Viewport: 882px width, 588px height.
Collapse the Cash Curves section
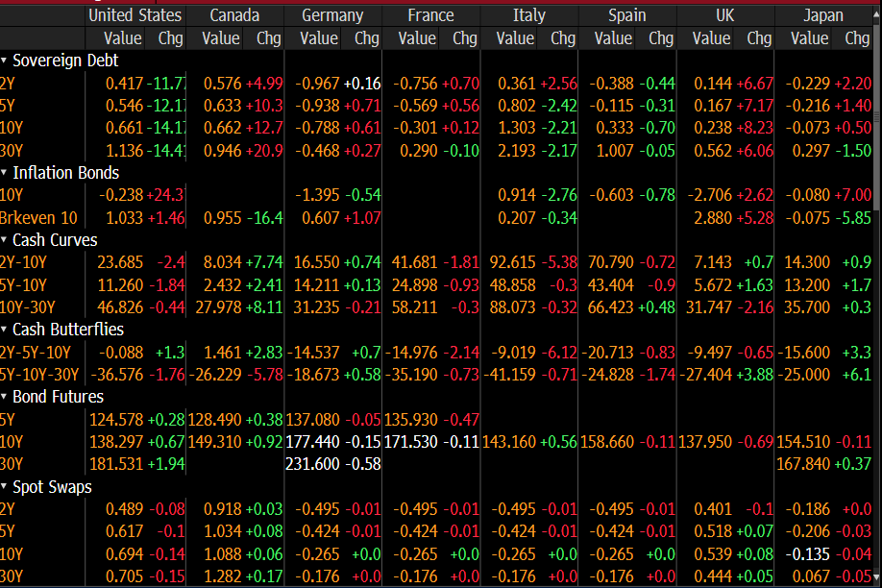click(x=4, y=239)
